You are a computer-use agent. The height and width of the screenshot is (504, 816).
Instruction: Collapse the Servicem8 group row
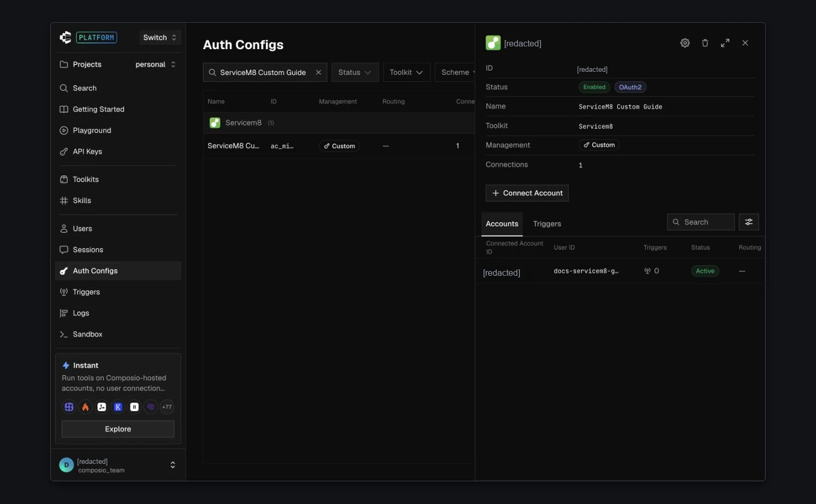point(339,123)
